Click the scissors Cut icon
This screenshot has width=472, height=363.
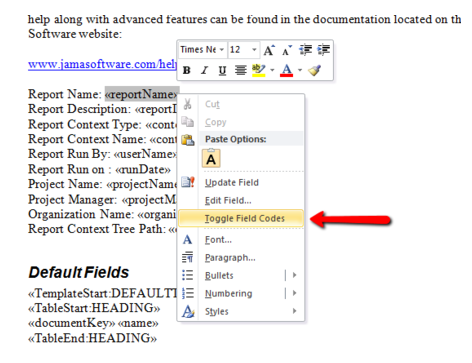point(188,104)
